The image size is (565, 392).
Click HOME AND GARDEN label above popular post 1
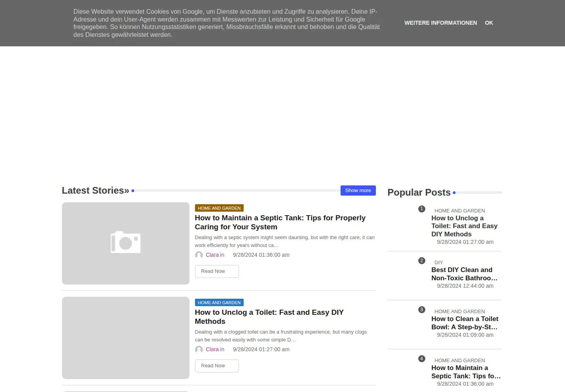(x=459, y=211)
